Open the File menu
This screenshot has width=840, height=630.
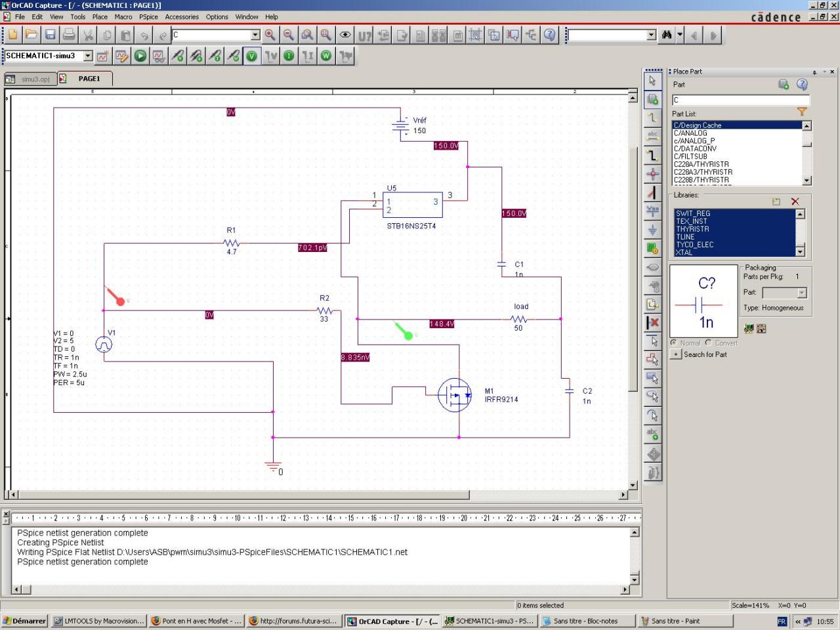click(20, 17)
